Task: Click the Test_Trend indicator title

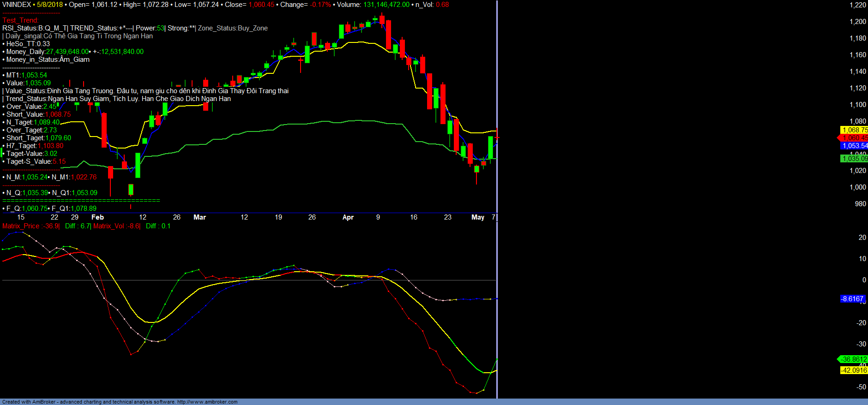Action: point(21,20)
